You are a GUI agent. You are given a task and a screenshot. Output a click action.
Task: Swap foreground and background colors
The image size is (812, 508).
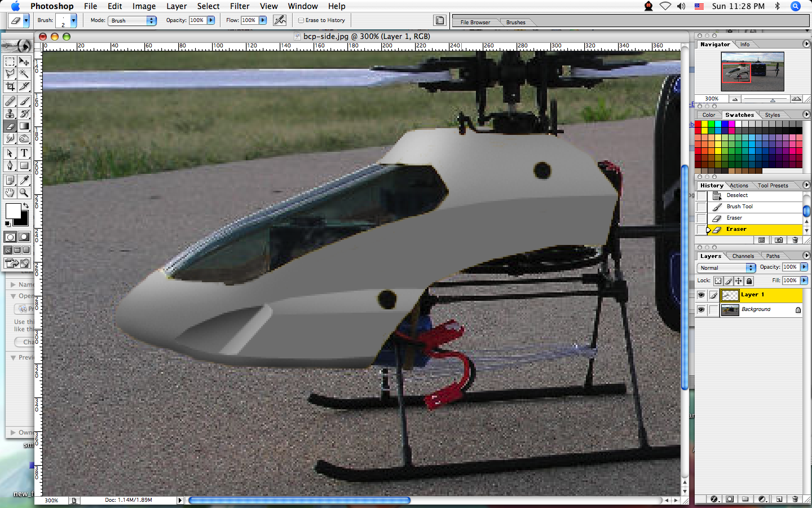tap(25, 205)
